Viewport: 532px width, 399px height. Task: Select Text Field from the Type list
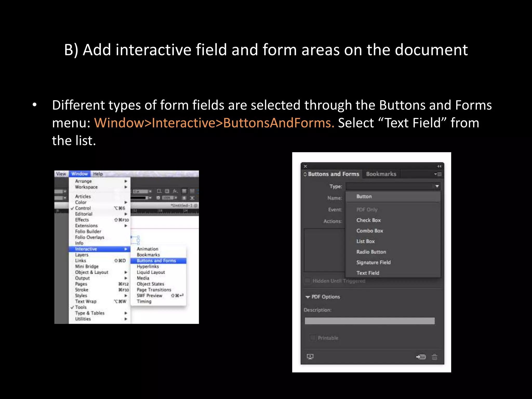[x=368, y=273]
